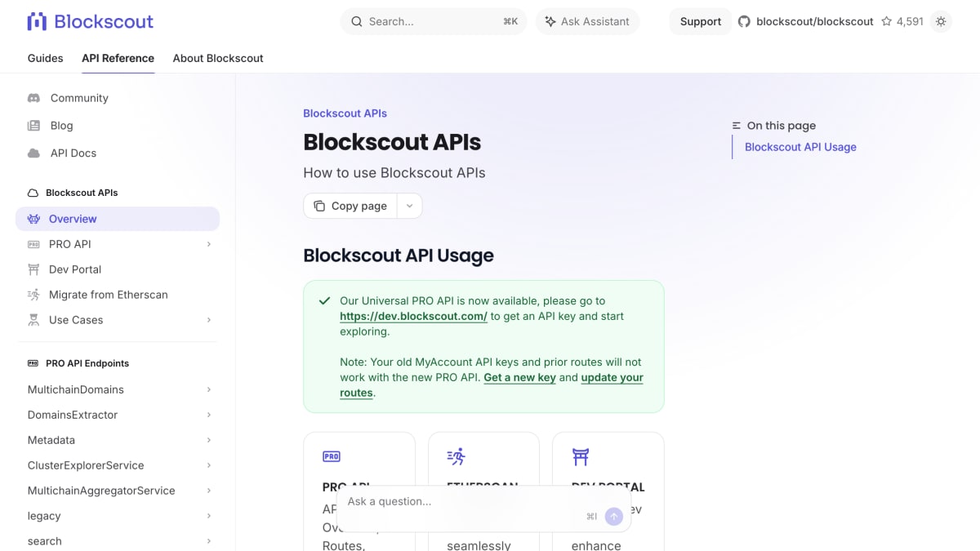The width and height of the screenshot is (980, 551).
Task: Open the search field
Action: pos(434,21)
